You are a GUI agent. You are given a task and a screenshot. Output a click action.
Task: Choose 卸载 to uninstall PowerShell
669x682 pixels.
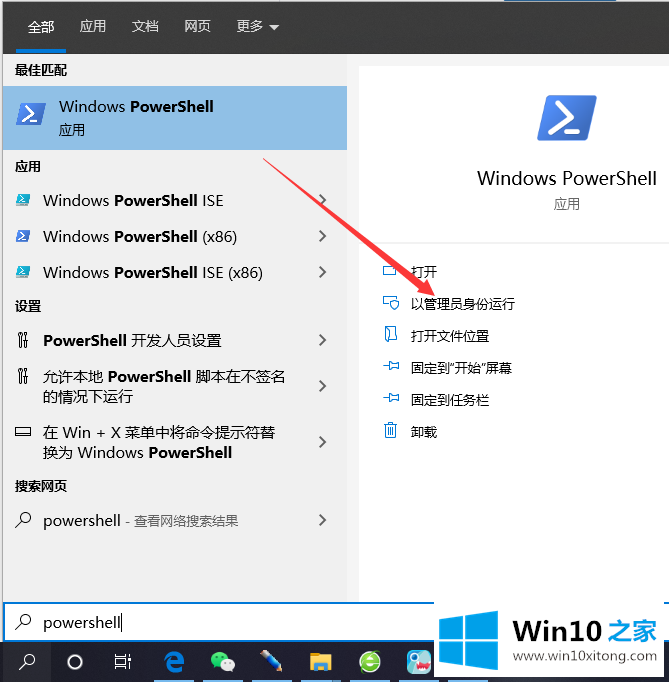click(x=424, y=432)
